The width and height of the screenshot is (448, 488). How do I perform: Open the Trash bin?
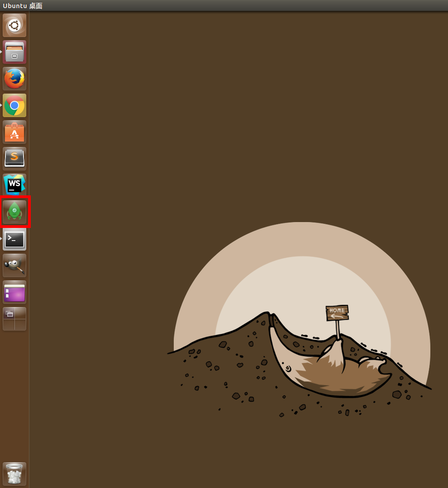(14, 474)
